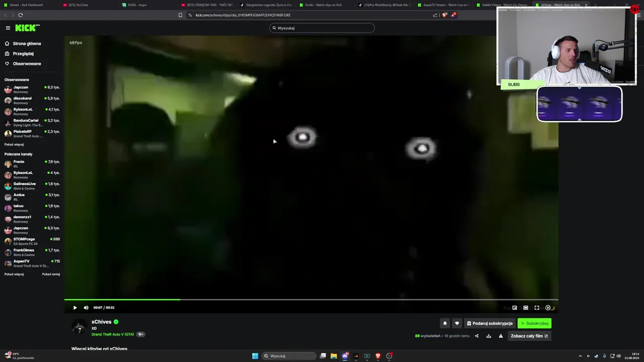644x362 pixels.
Task: Switch the player to theater mode
Action: tap(526, 308)
